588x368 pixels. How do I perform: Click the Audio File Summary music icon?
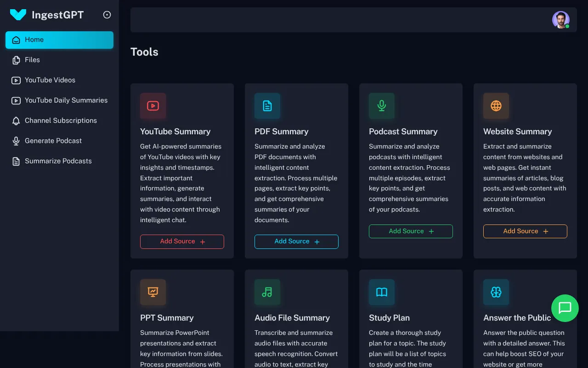267,292
